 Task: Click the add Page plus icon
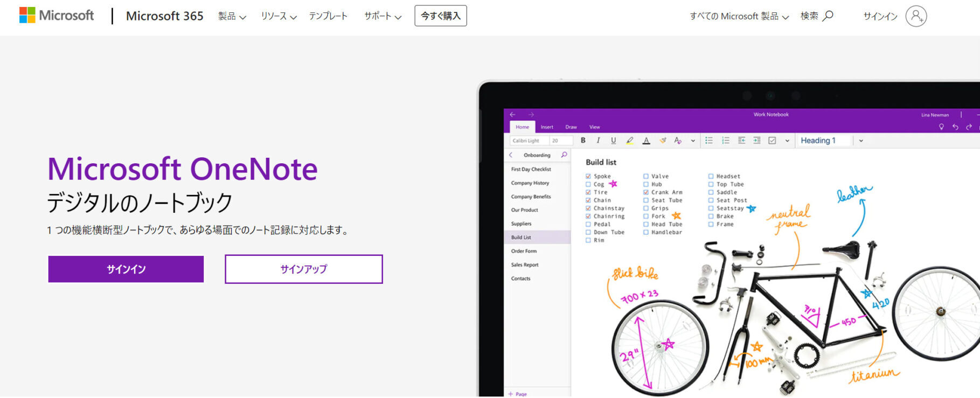[511, 394]
